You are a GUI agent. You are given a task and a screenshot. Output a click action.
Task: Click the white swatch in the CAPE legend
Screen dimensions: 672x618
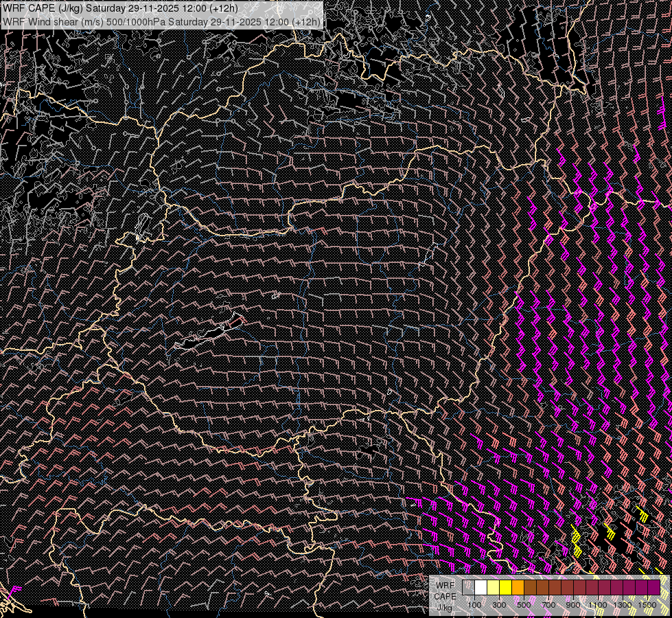pos(481,588)
